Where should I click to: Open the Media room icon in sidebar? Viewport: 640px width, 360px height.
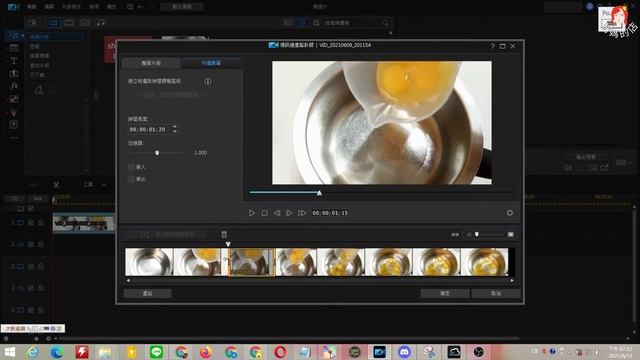click(x=14, y=36)
